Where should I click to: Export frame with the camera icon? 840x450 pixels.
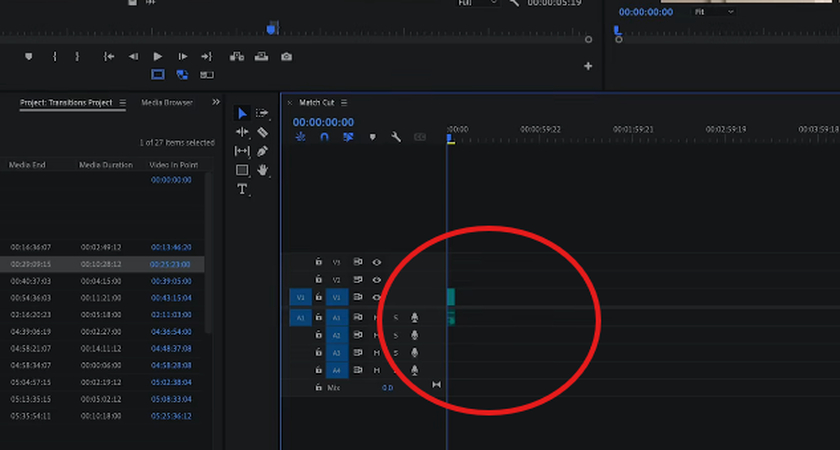(287, 56)
